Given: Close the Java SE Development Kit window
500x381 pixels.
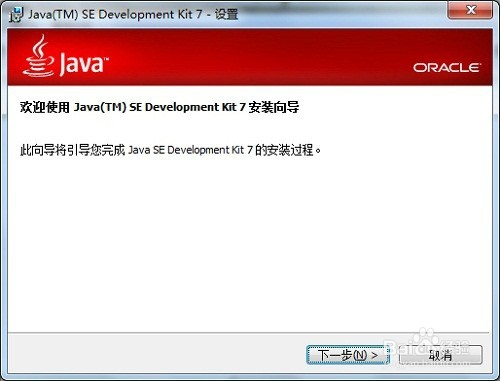Looking at the screenshot, I should 470,10.
